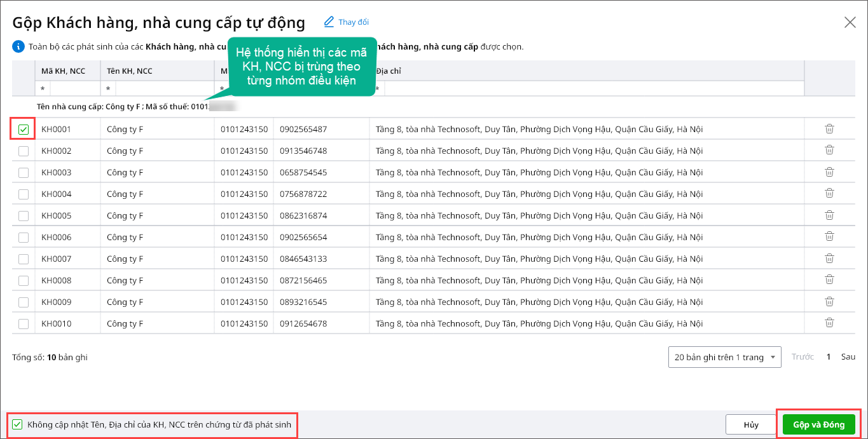Toggle the 'Không cập nhật Tên, Địa chỉ' checkbox
Image resolution: width=868 pixels, height=439 pixels.
coord(17,424)
